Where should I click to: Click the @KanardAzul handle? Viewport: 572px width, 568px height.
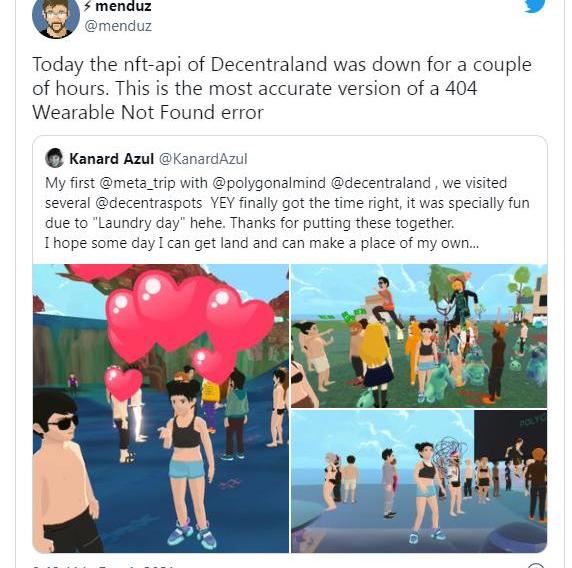[203, 159]
